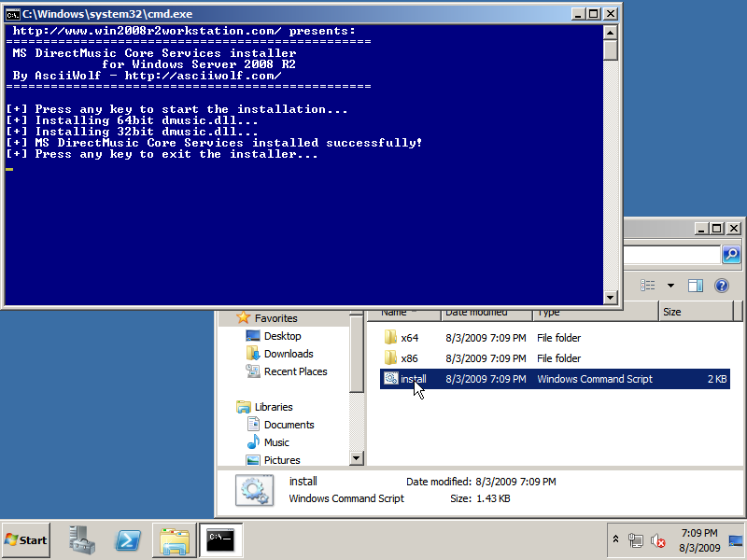Click the gear file icon in details pane
This screenshot has width=747, height=560.
tap(254, 491)
